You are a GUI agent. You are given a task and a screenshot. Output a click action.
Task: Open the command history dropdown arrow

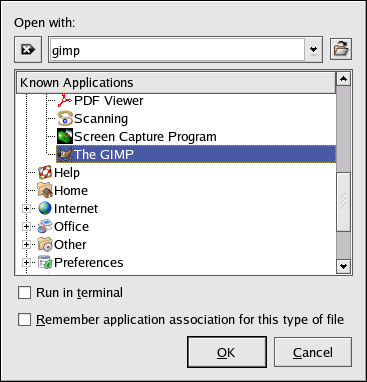313,50
